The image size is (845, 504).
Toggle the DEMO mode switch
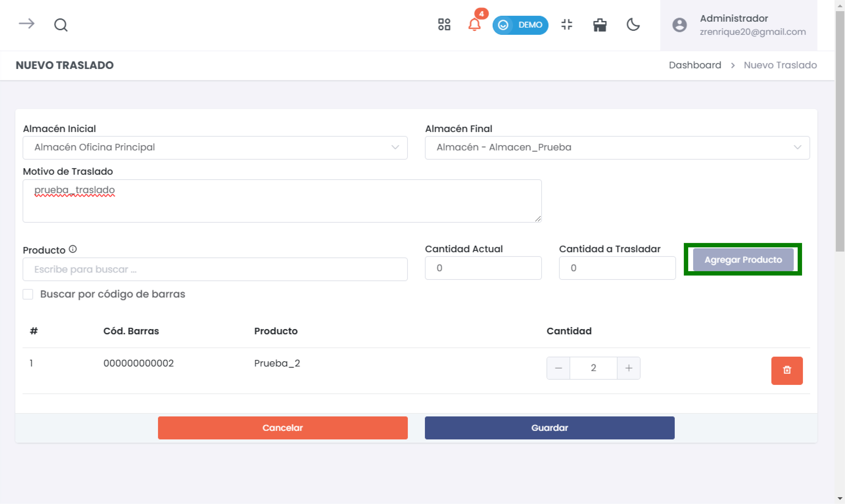[520, 25]
